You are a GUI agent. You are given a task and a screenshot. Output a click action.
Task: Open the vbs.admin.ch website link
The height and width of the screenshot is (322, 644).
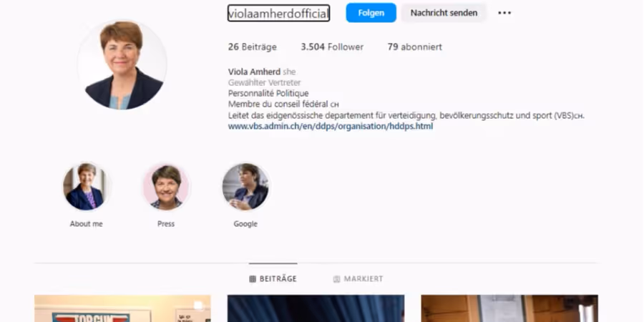[331, 127]
